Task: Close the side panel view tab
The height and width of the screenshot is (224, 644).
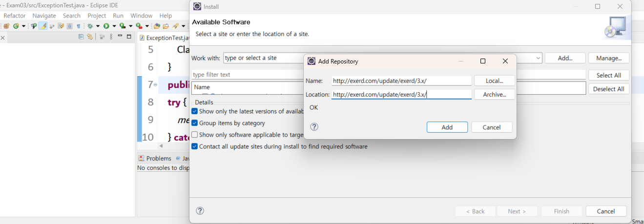Action: pos(2,38)
